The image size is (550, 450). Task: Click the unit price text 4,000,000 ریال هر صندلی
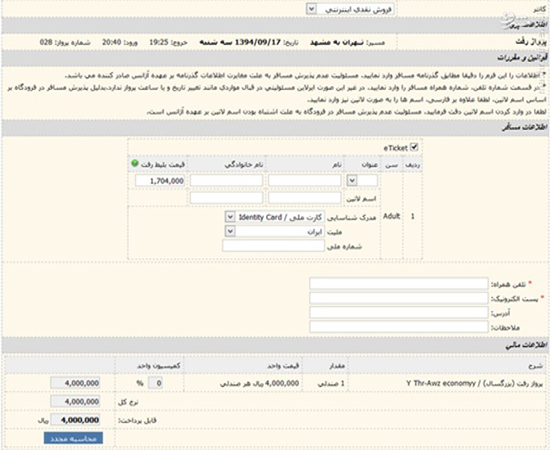click(260, 383)
